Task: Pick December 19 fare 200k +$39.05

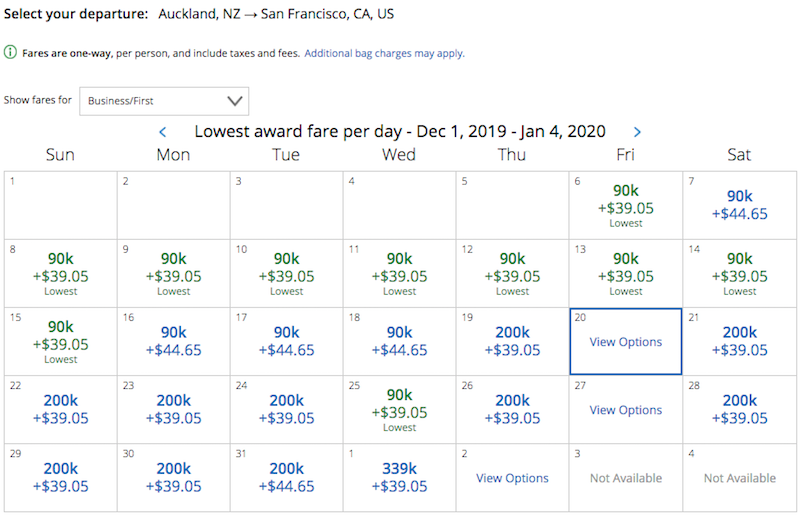Action: click(x=512, y=341)
